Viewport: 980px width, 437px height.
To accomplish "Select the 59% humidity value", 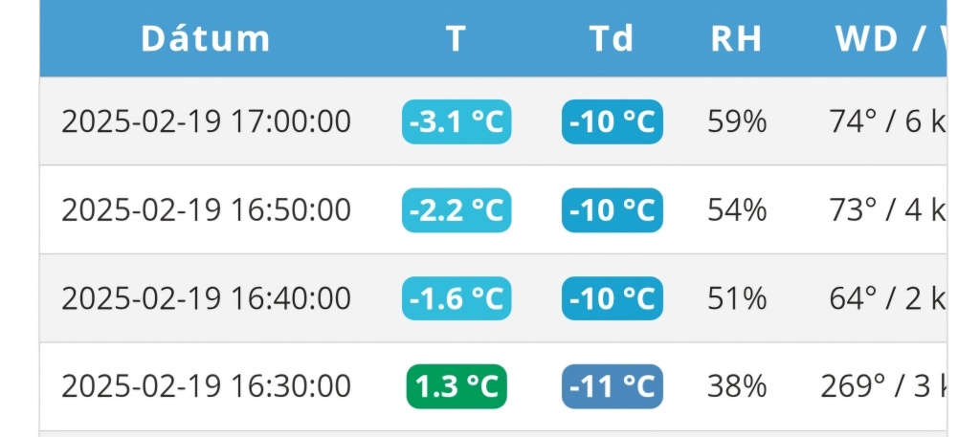I will 737,122.
